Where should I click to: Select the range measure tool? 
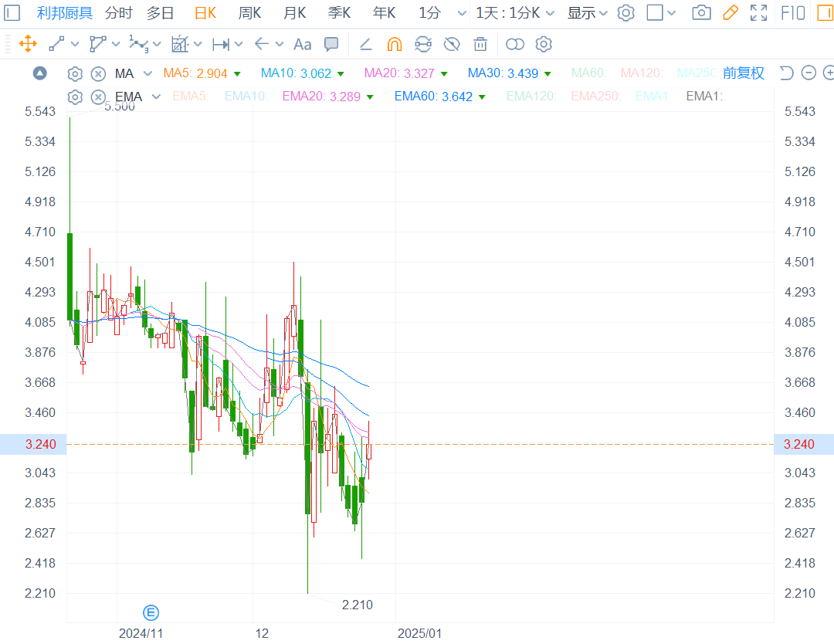coord(220,44)
